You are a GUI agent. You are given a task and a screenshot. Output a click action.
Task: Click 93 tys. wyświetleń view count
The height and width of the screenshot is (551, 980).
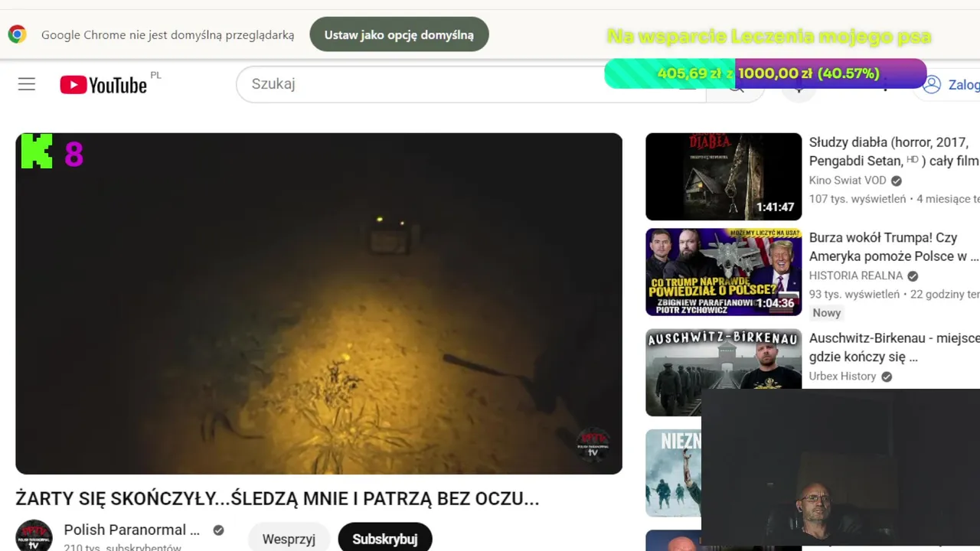click(x=854, y=294)
